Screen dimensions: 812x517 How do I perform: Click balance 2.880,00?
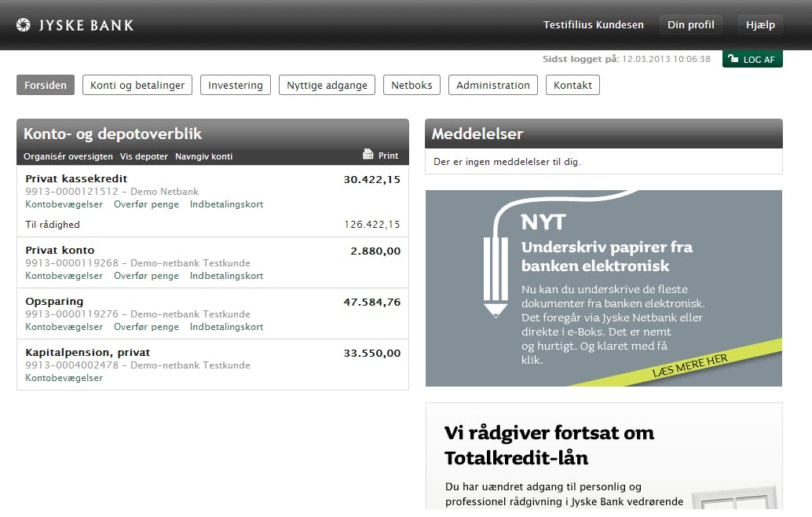coord(375,251)
